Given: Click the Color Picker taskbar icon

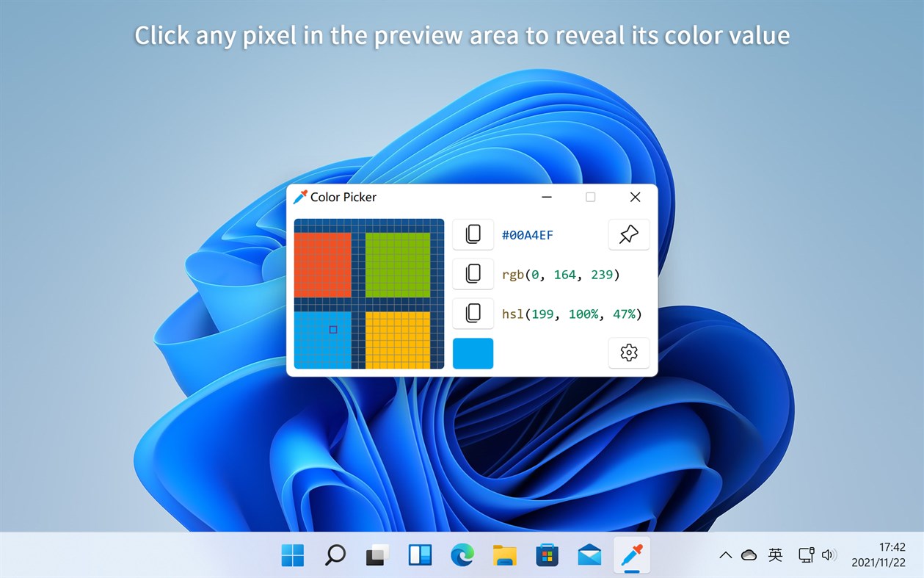Looking at the screenshot, I should click(x=632, y=555).
